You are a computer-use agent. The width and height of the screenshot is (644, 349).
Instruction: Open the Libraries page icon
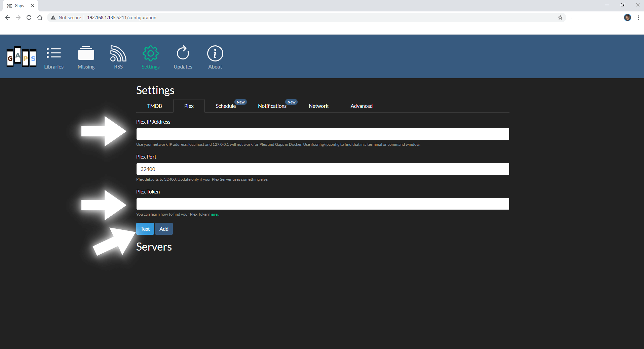(54, 53)
